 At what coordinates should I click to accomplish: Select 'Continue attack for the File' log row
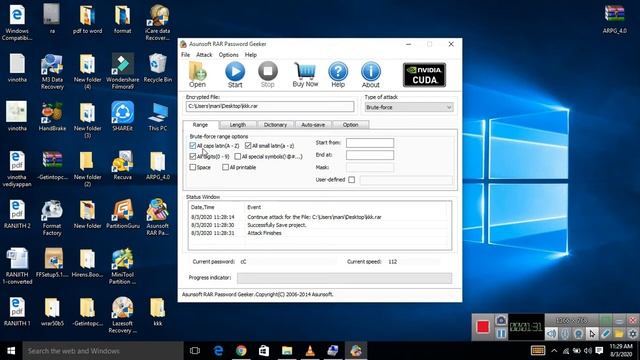tap(320, 217)
